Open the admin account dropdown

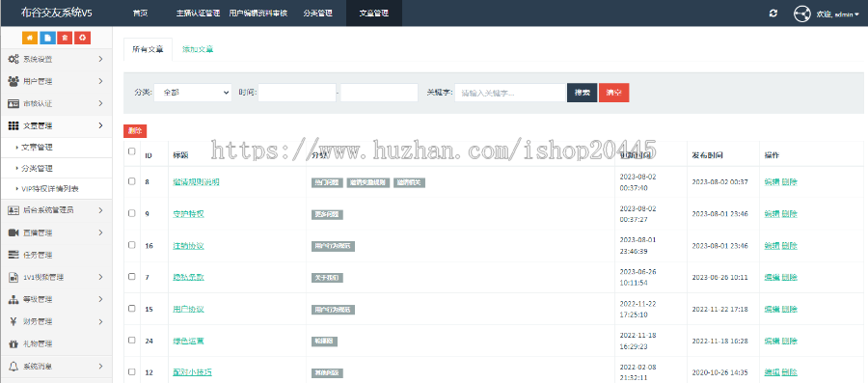click(x=837, y=14)
